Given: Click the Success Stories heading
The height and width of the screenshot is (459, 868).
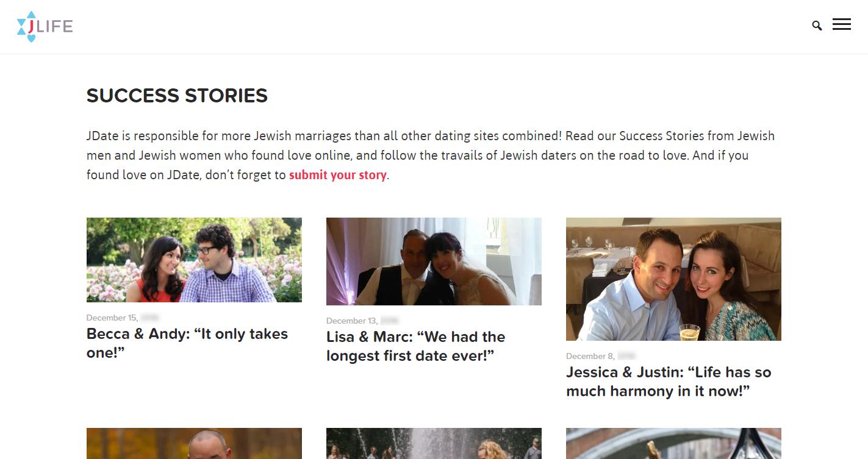Looking at the screenshot, I should [x=177, y=96].
